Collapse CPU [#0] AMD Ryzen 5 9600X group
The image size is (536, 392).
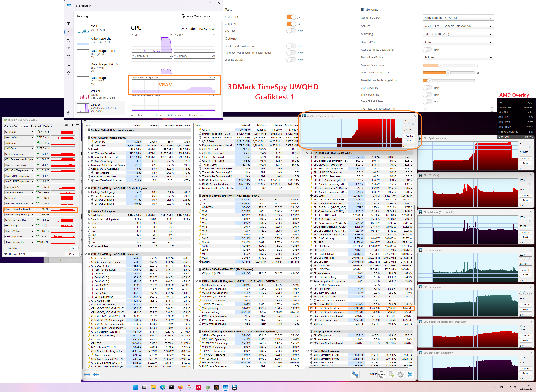point(85,138)
